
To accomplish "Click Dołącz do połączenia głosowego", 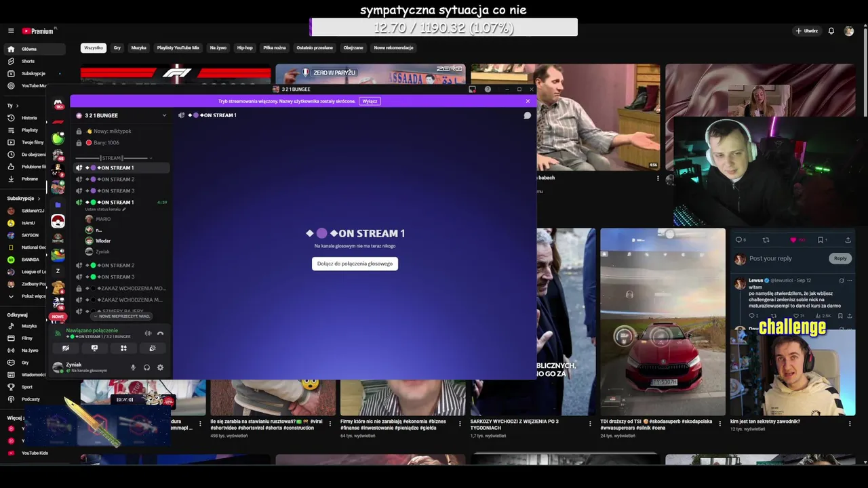I will 355,264.
